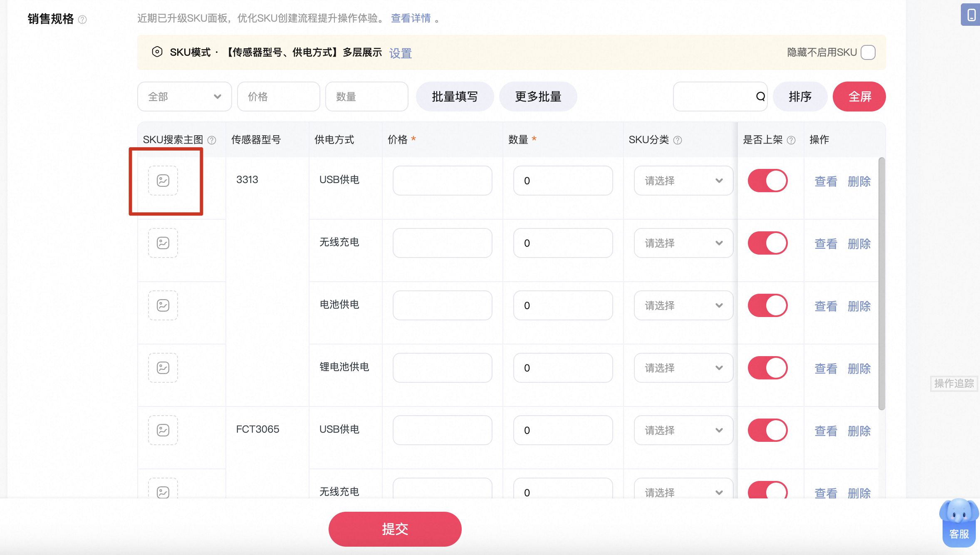
Task: Click 批量填写 button
Action: tap(455, 97)
